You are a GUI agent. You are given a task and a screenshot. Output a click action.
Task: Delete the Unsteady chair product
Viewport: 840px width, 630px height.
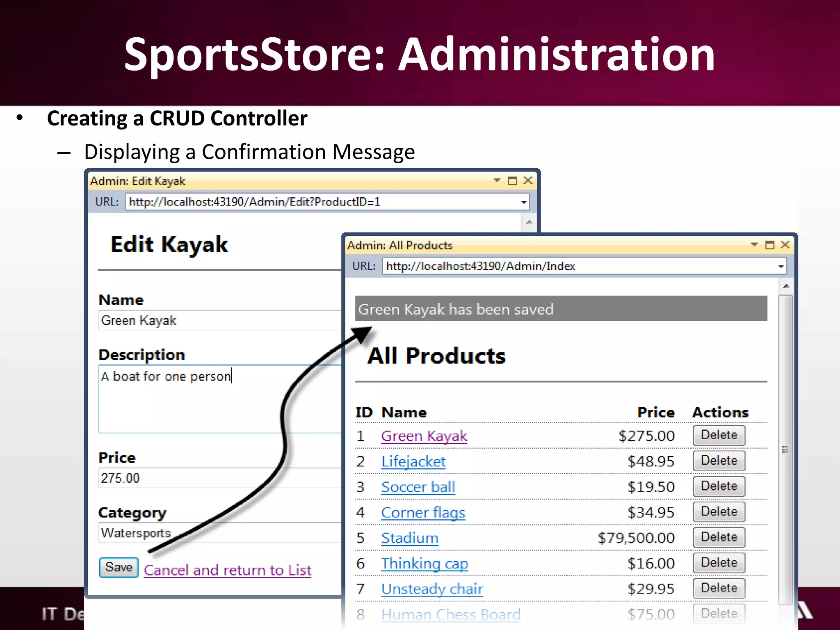pyautogui.click(x=719, y=588)
